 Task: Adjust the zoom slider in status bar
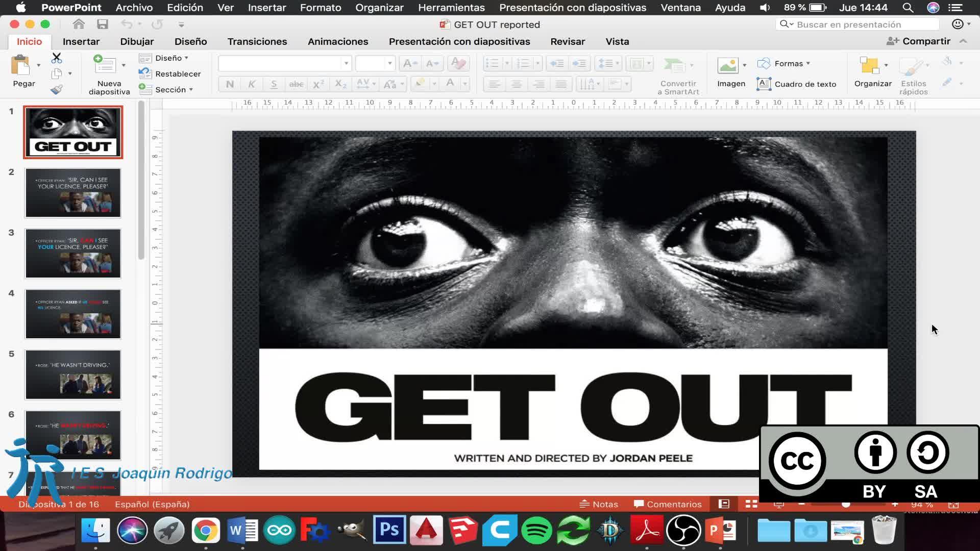pos(846,504)
